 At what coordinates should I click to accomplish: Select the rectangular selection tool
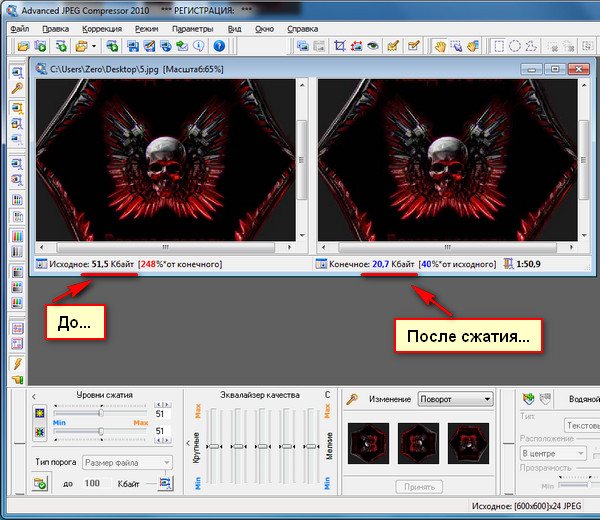[497, 46]
